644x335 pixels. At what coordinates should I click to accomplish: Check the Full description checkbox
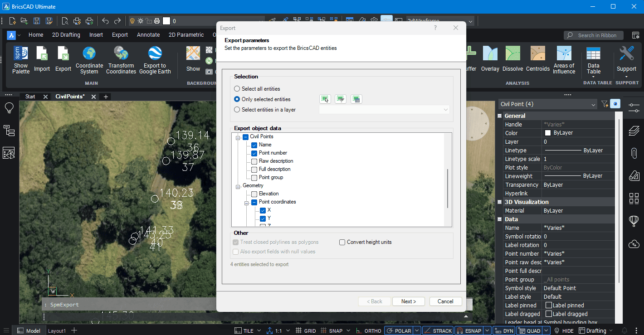[254, 170]
